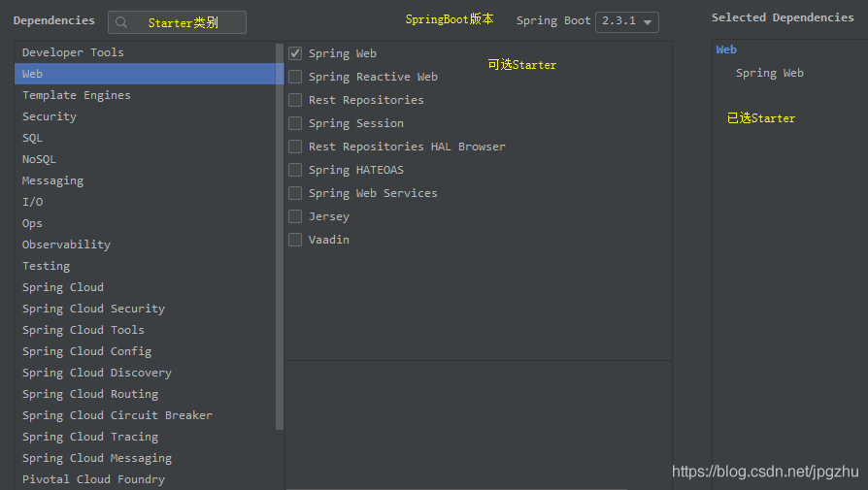Open the Observability category

(x=145, y=245)
